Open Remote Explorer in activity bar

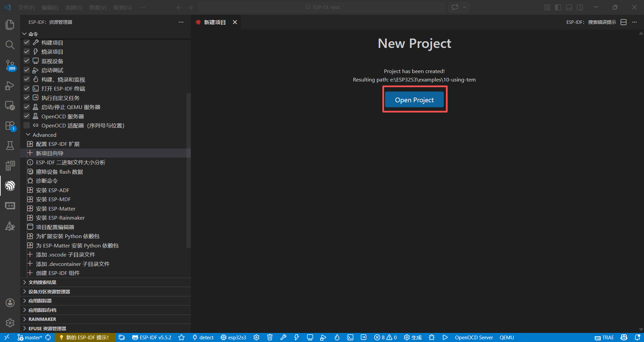[x=10, y=106]
